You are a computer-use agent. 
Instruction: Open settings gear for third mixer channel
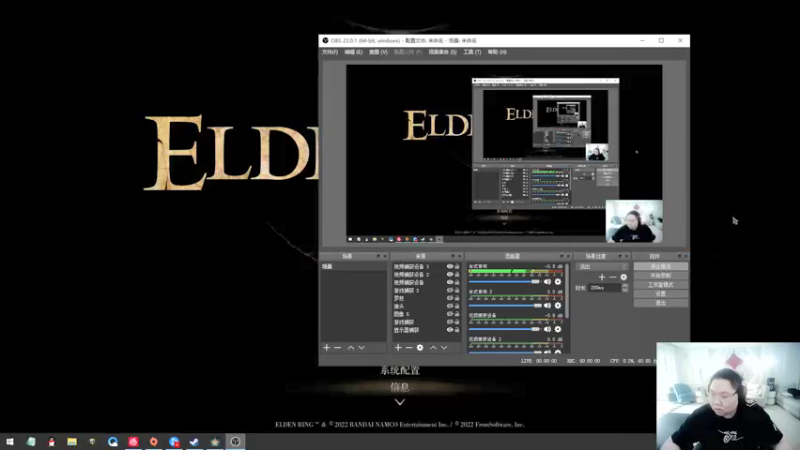point(558,329)
